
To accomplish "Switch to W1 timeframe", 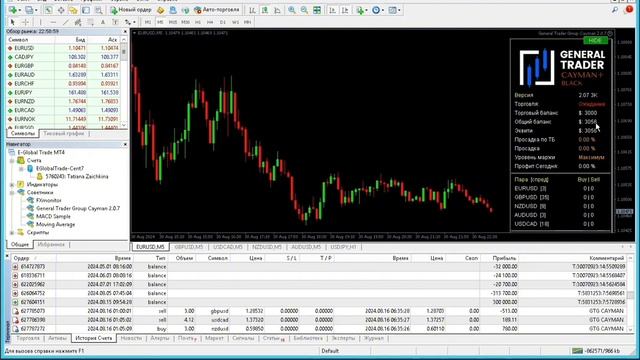I will (236, 22).
